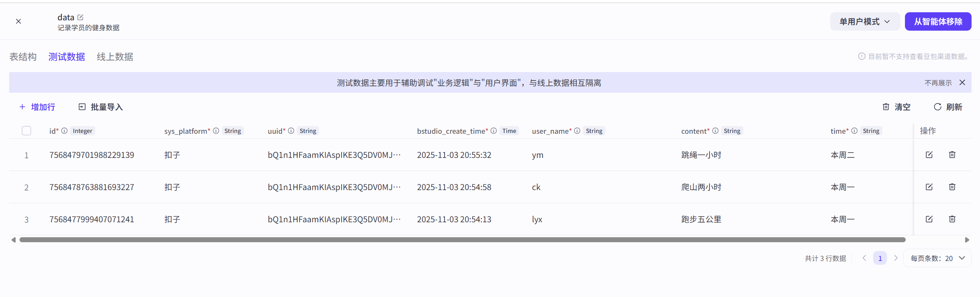Image resolution: width=980 pixels, height=297 pixels.
Task: Edit the row for user lyx
Action: (x=929, y=219)
